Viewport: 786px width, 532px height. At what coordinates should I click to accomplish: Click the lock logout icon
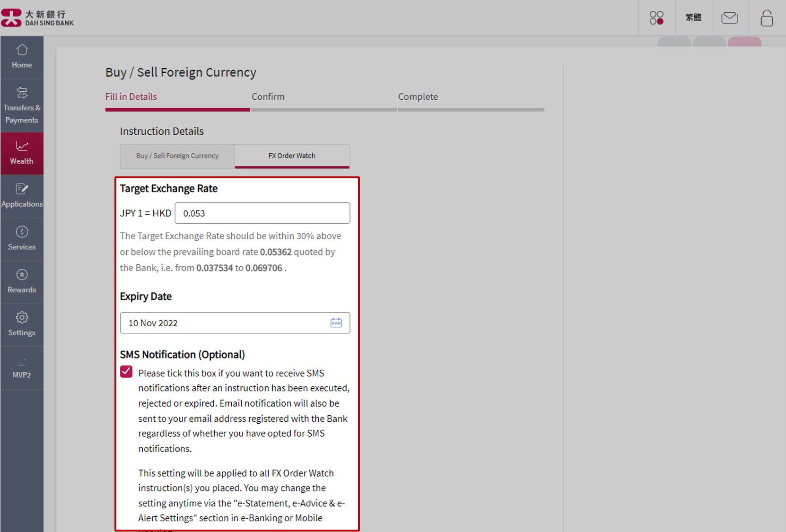(x=767, y=18)
